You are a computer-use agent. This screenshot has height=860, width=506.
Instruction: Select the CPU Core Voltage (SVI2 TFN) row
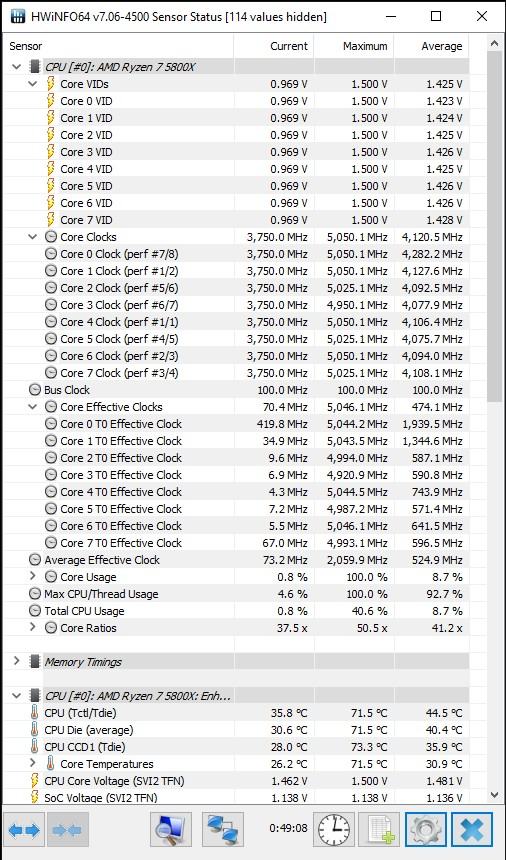coord(236,780)
